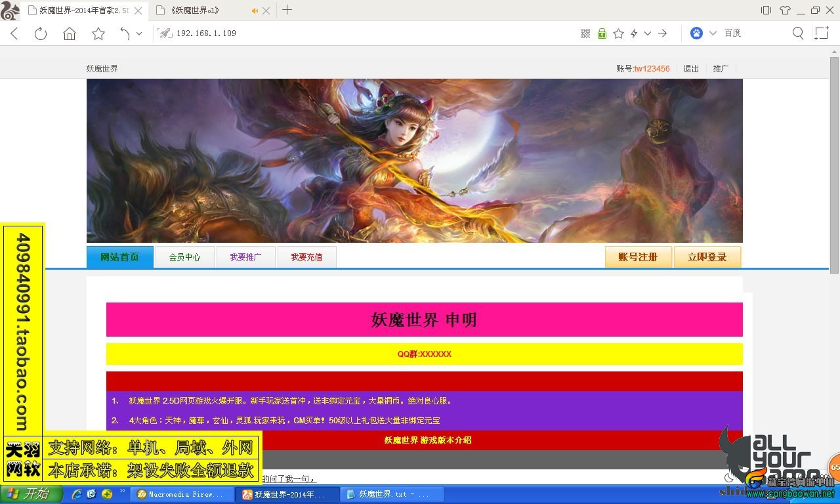Click the notice line starting with 1、妖魔世界 2.5D

point(282,401)
